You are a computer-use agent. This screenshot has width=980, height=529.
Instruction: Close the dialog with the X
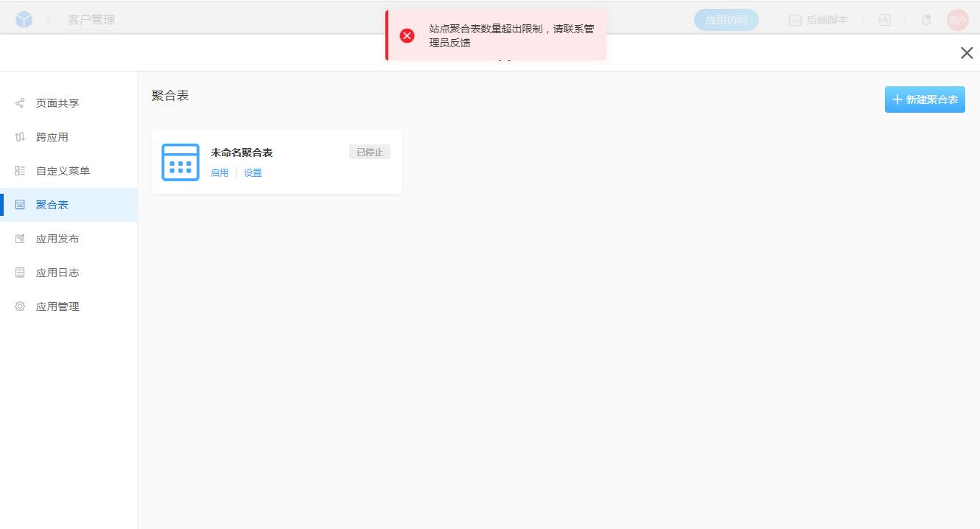coord(967,52)
